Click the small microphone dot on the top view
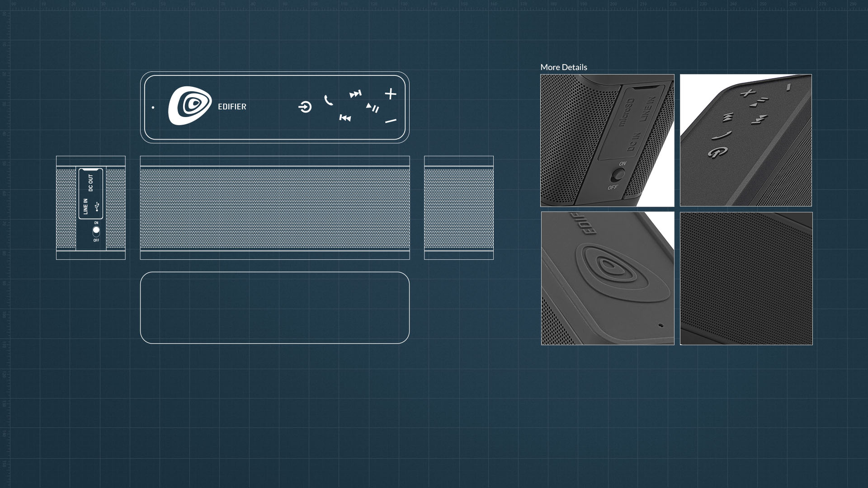Viewport: 868px width, 488px height. (x=153, y=108)
